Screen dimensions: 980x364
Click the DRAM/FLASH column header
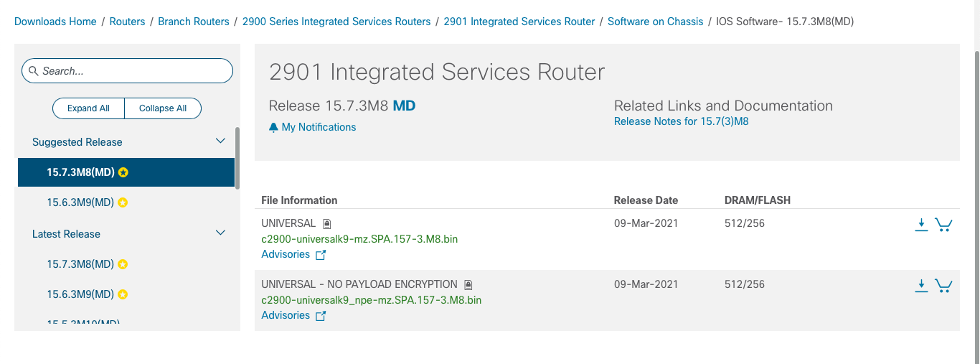click(x=758, y=200)
